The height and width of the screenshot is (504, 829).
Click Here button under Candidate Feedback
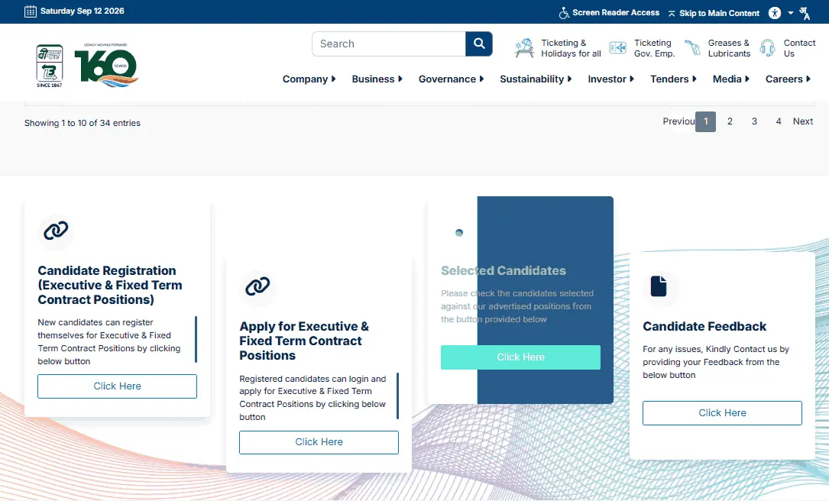click(722, 413)
